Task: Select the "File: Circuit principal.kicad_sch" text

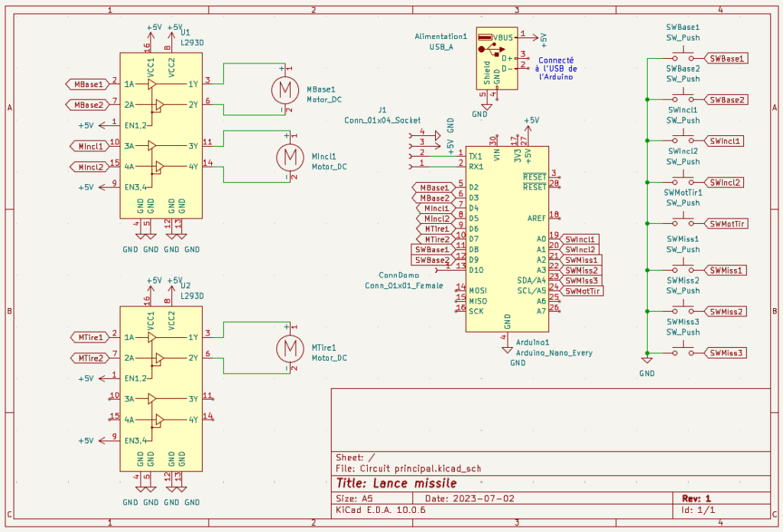Action: tap(408, 469)
